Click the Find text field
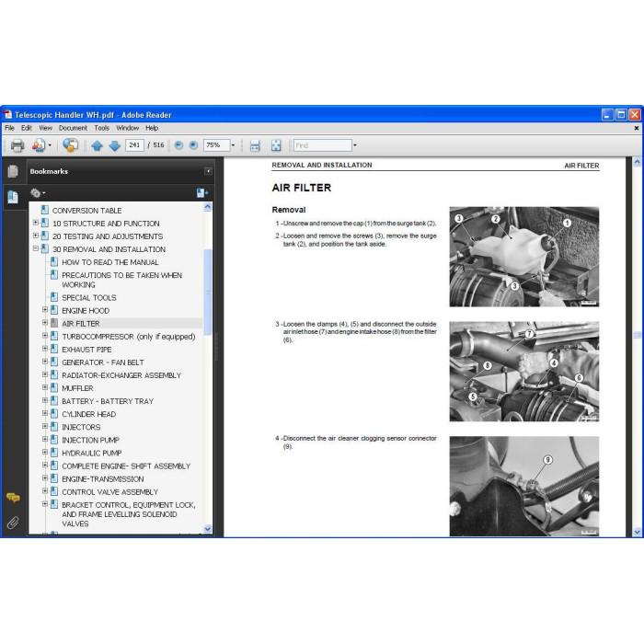Image resolution: width=644 pixels, height=644 pixels. [x=322, y=145]
